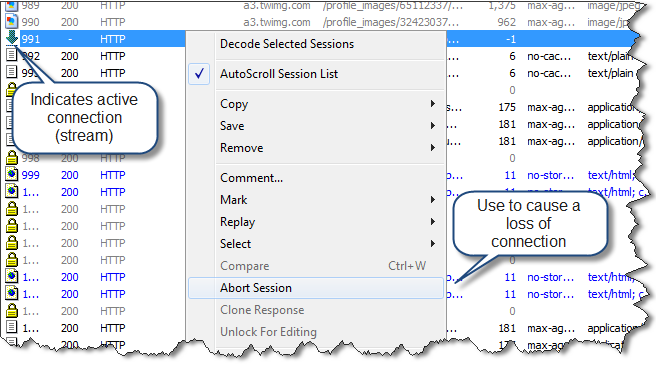Click Abort Session in the context menu
This screenshot has width=661, height=367.
316,288
